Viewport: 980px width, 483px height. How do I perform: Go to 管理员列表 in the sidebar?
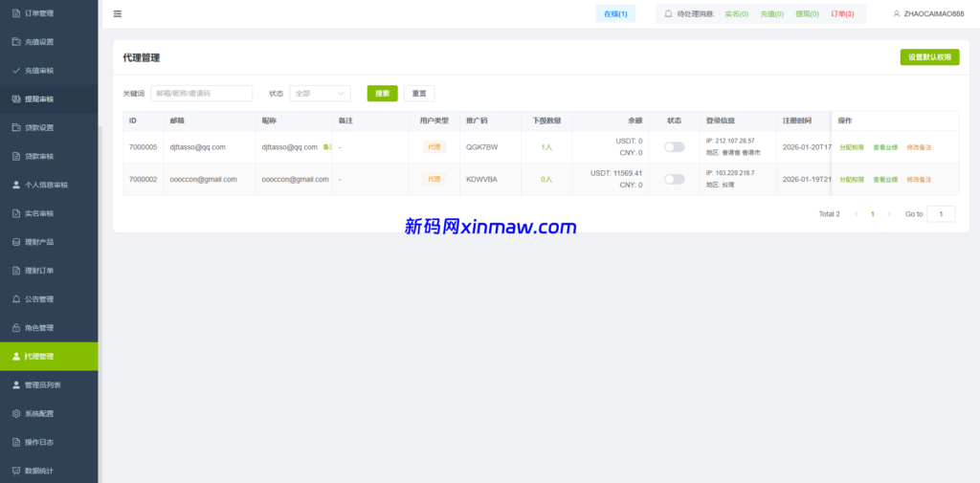[49, 384]
